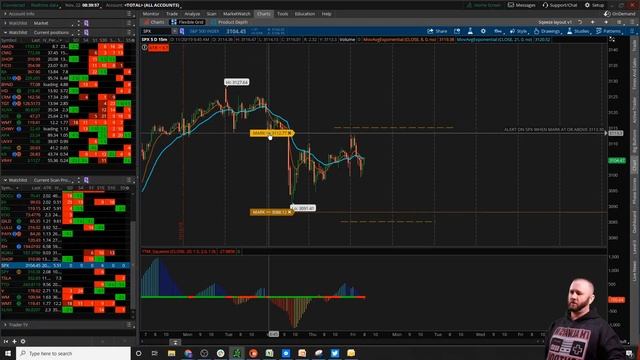
Task: Open the Monitor tab
Action: coord(151,14)
